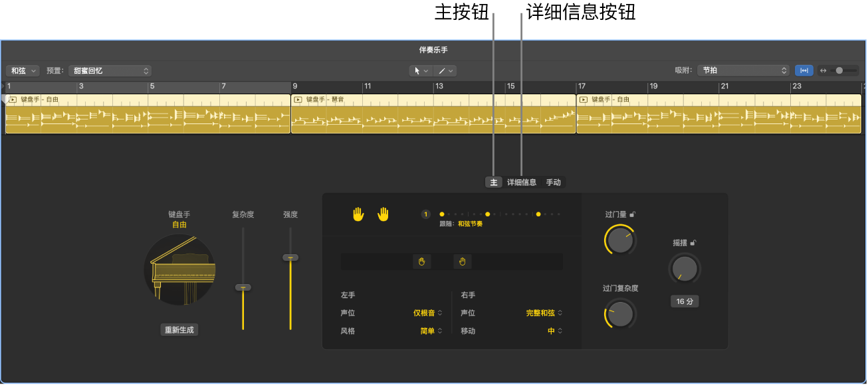
Task: Open the 吸附 dropdown set to 节拍
Action: click(743, 70)
